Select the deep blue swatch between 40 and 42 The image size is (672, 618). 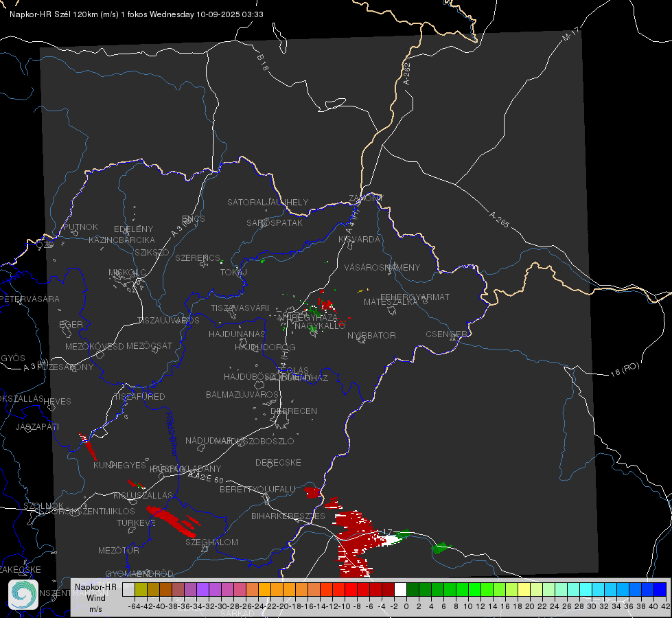(x=660, y=589)
